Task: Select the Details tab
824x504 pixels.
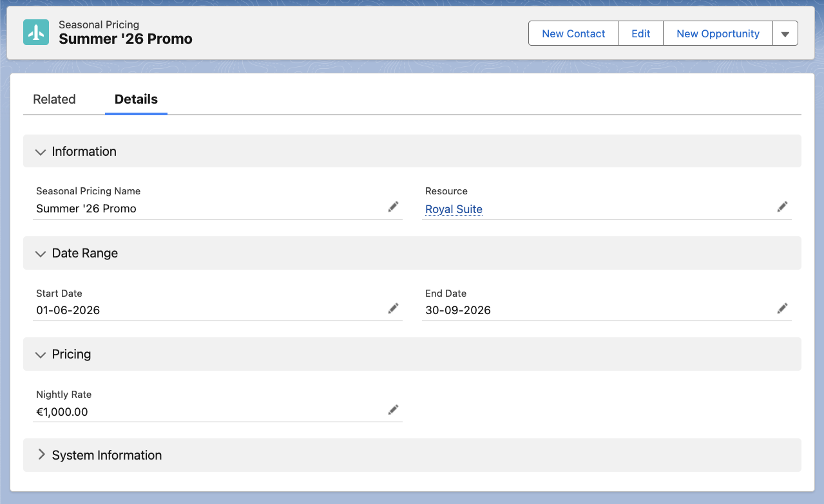Action: click(x=136, y=99)
